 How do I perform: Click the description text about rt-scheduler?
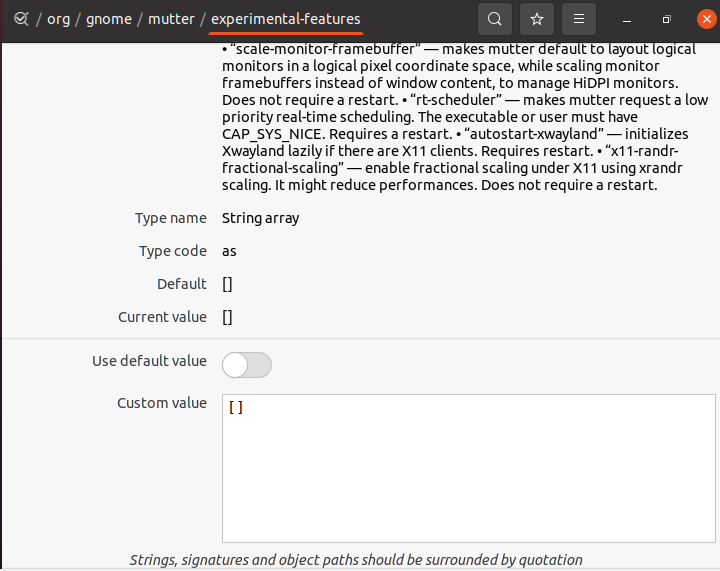tap(465, 117)
